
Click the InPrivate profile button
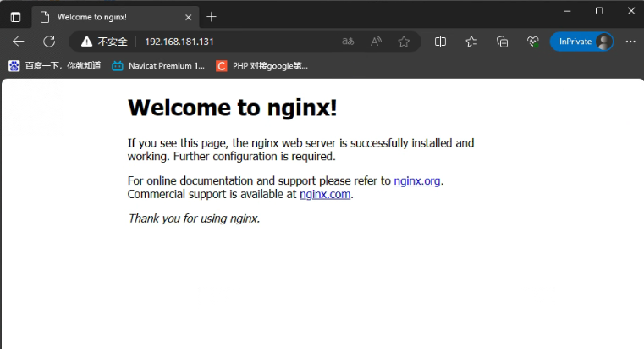pos(582,42)
